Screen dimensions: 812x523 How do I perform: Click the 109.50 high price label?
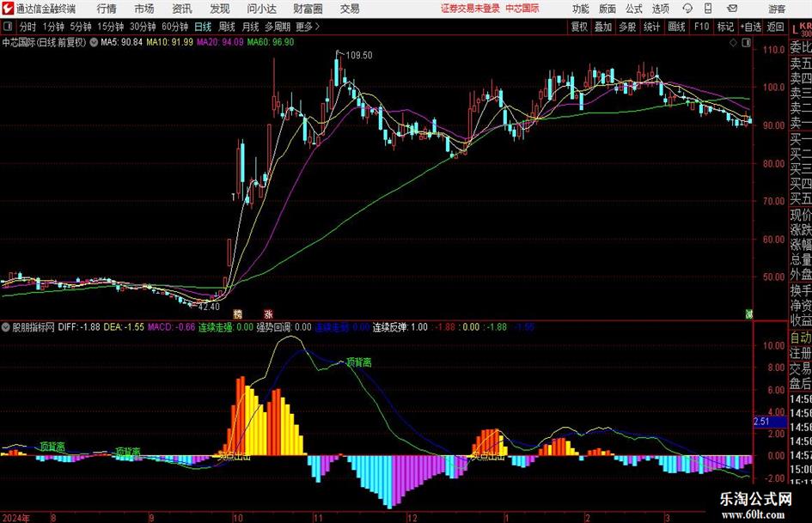(x=358, y=55)
